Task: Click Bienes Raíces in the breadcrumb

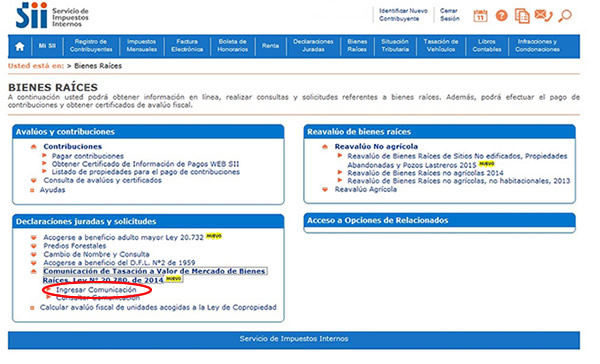Action: pos(98,66)
